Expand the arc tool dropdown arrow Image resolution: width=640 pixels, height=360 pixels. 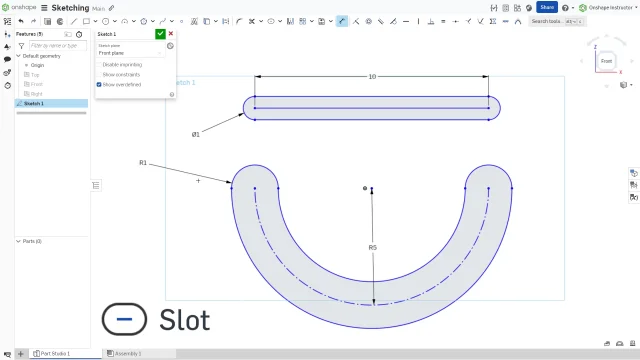coord(134,21)
